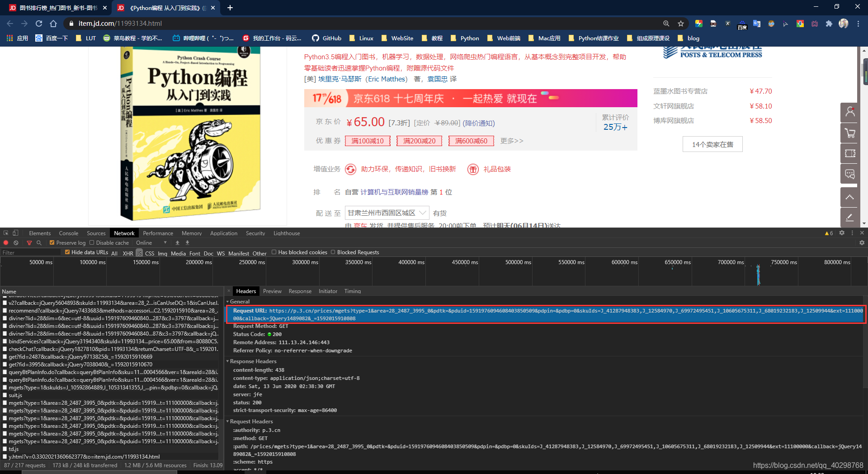Viewport: 868px width, 474px height.
Task: Import HAR file via upload arrow
Action: pyautogui.click(x=177, y=242)
